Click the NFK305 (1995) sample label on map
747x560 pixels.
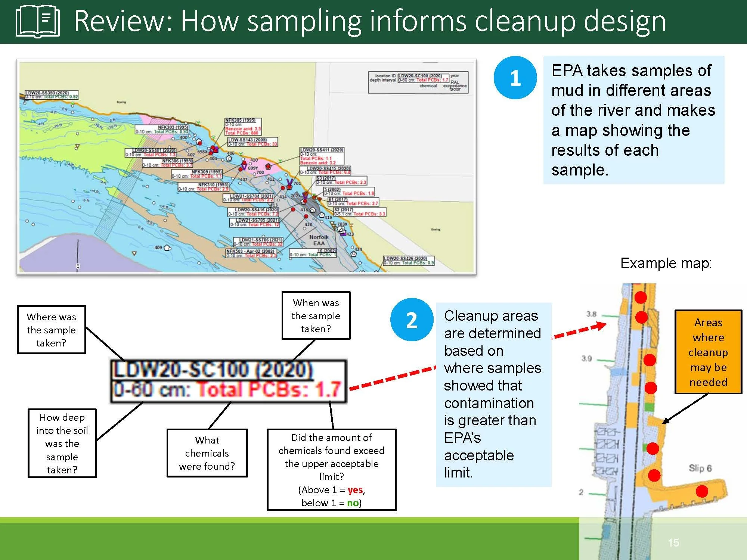coord(243,127)
